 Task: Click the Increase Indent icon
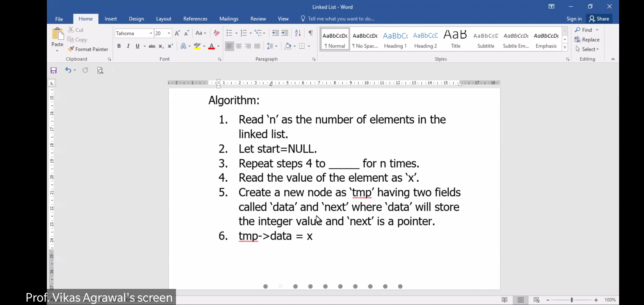tap(285, 33)
